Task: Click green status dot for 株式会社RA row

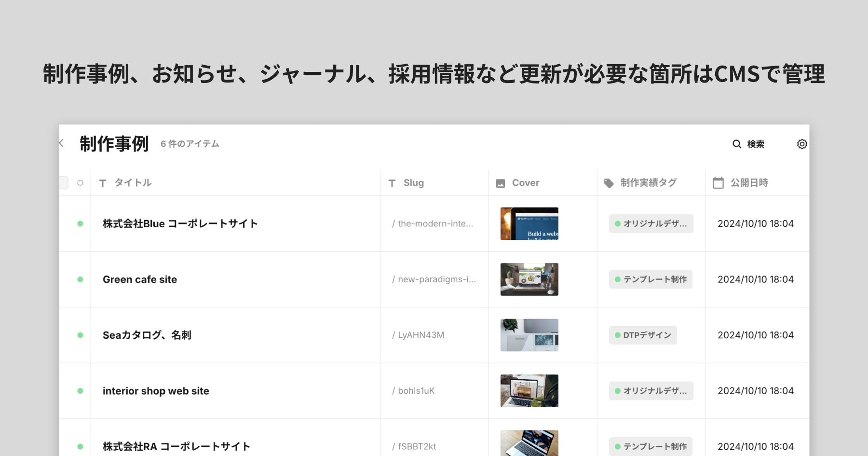Action: tap(81, 447)
